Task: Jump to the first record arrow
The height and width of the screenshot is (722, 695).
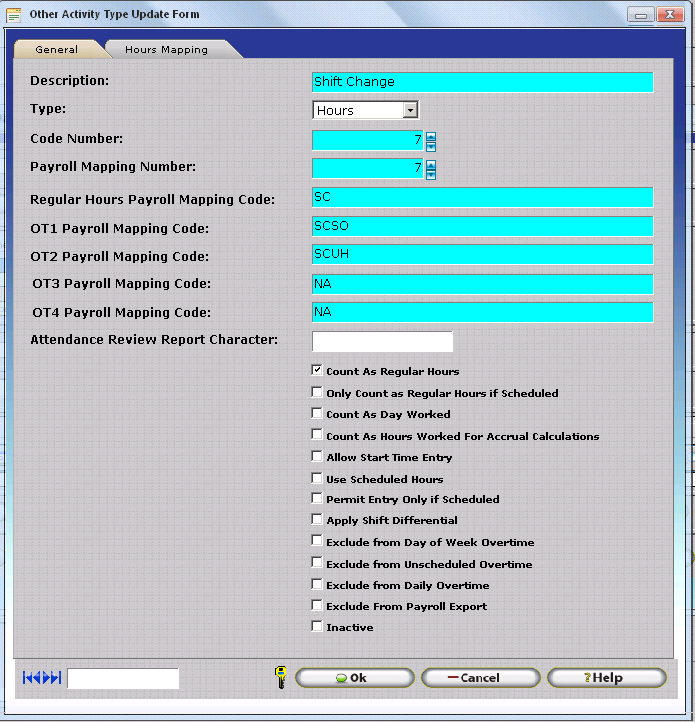Action: (26, 678)
